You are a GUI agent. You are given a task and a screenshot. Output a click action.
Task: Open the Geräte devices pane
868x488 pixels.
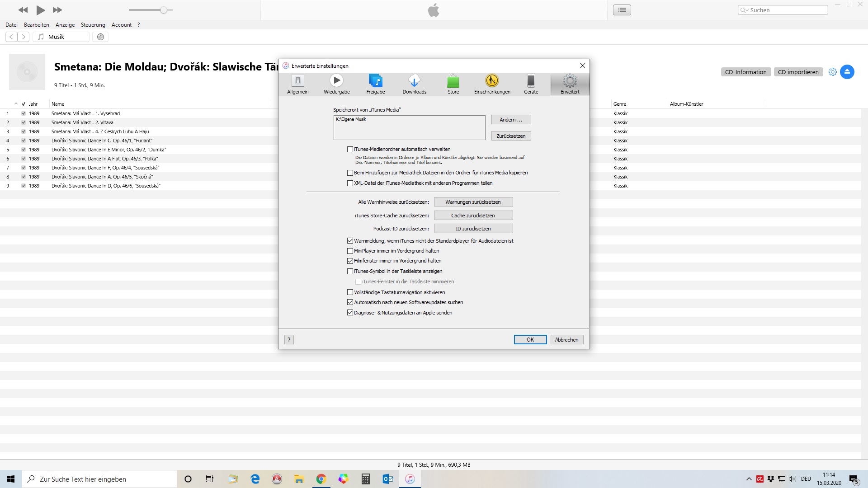(531, 84)
